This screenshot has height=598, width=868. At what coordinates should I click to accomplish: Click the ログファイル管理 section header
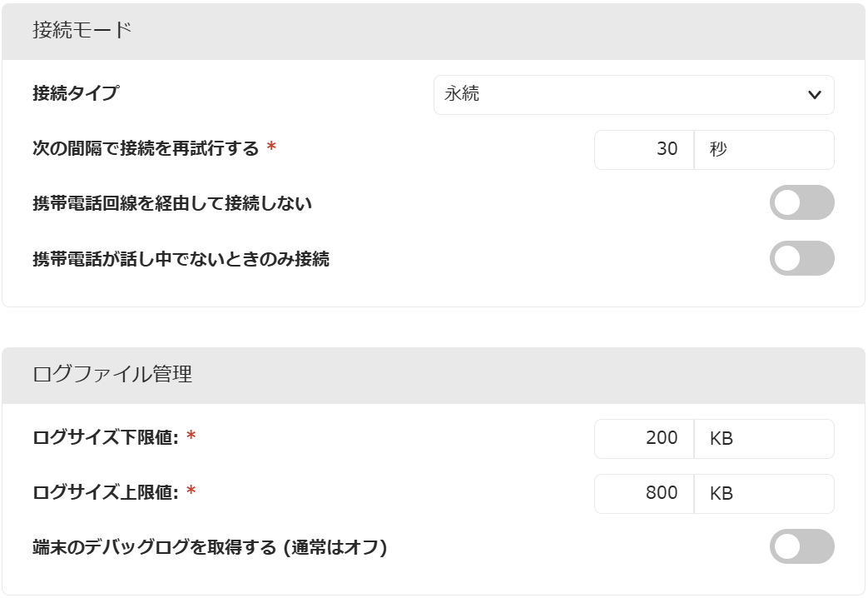(x=434, y=375)
